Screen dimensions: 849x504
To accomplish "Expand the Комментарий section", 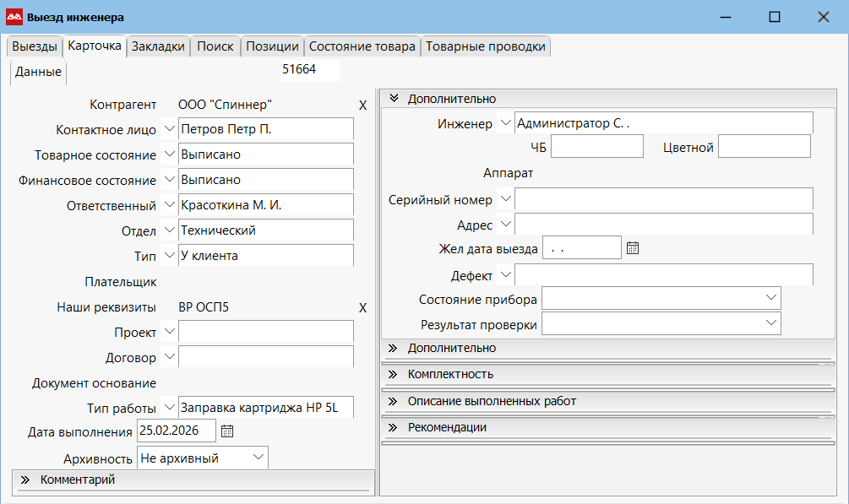I will 25,480.
